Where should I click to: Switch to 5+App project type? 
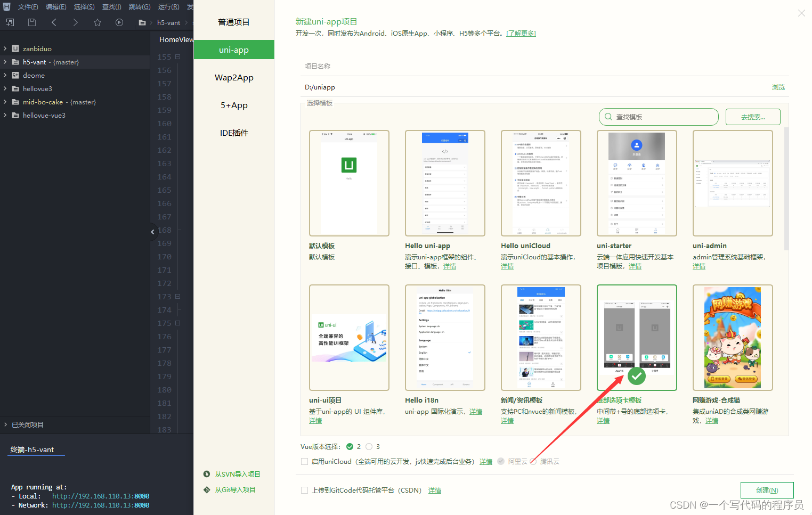[234, 105]
